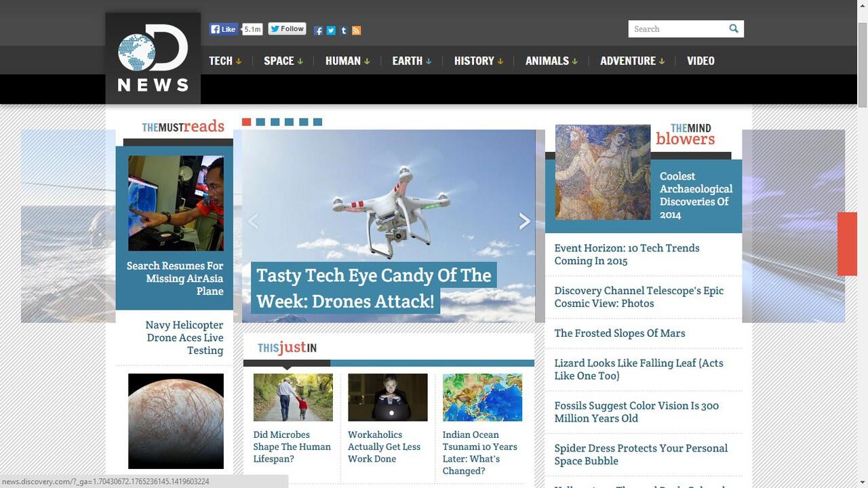868x488 pixels.
Task: Open Search Resumes For Missing AirAsia Plane
Action: point(175,278)
